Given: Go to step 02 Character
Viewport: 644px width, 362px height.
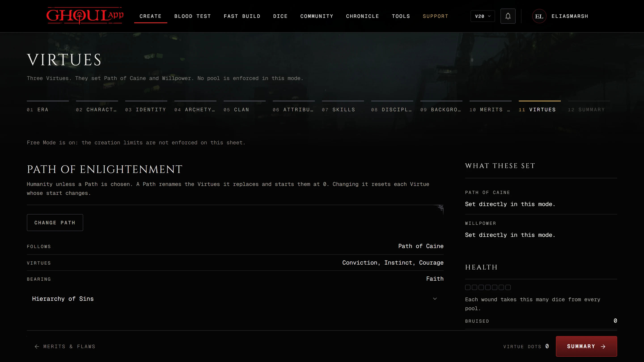Looking at the screenshot, I should (x=97, y=107).
